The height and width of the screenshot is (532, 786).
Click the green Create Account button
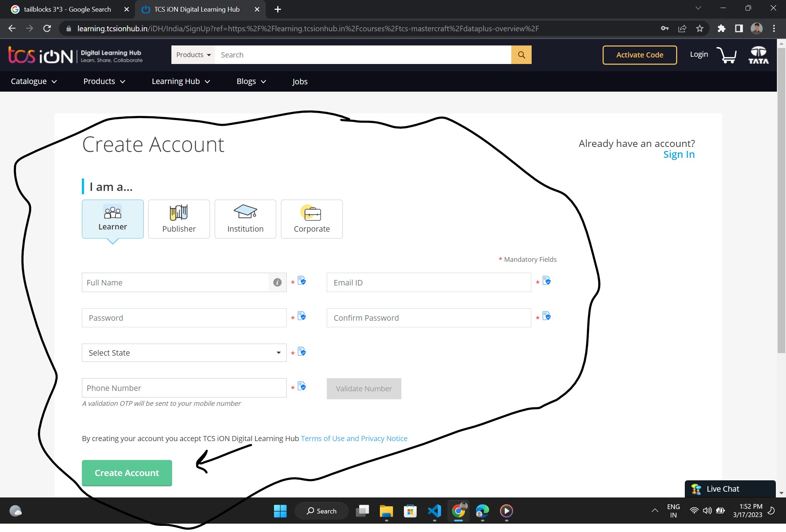click(x=127, y=473)
